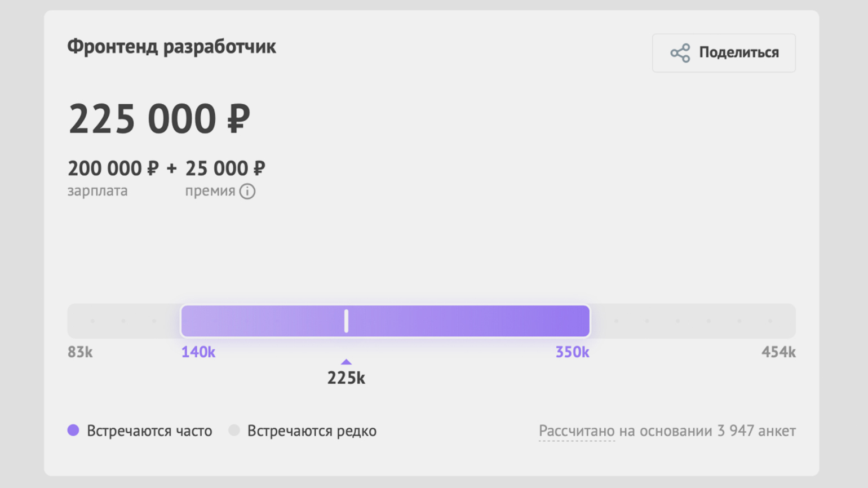Click the share icon beside Поделиться
Screen dimensions: 868x488
(680, 53)
